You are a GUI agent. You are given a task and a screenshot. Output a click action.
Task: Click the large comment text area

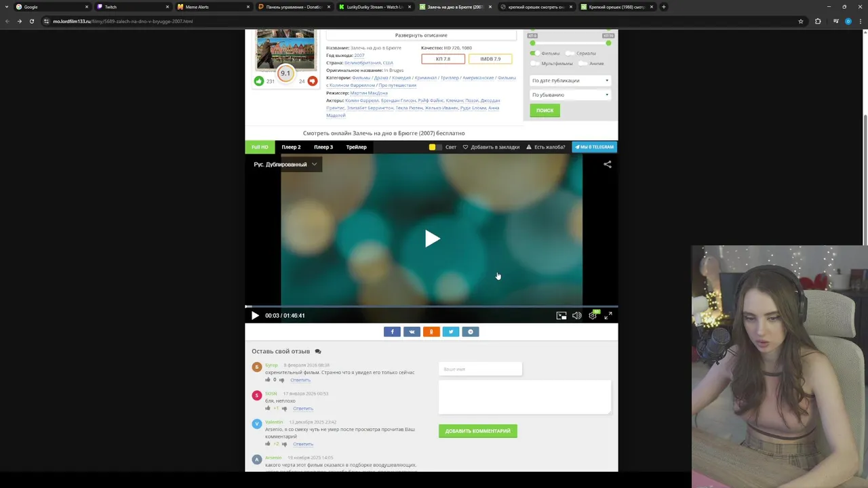[525, 396]
